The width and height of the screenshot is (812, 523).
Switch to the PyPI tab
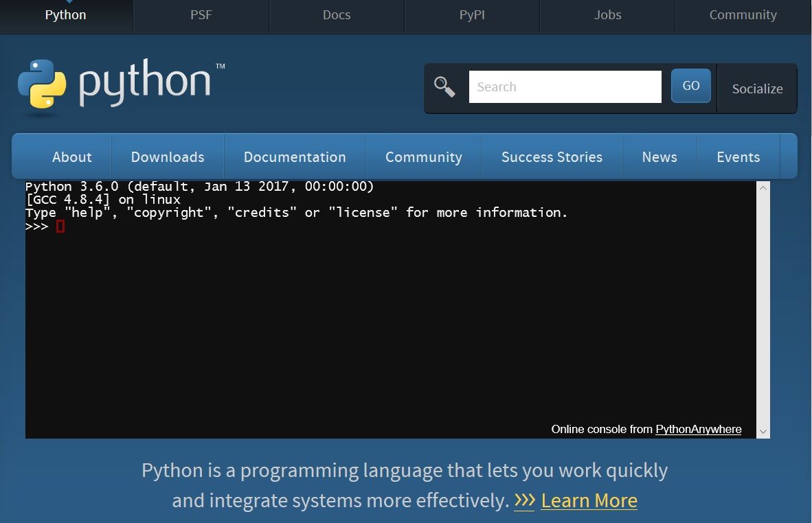tap(472, 14)
